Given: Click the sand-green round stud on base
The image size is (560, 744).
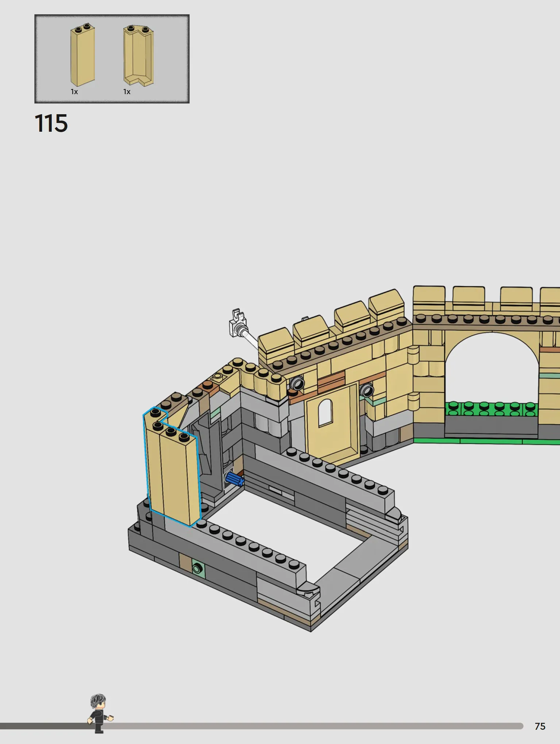Looking at the screenshot, I should 198,568.
